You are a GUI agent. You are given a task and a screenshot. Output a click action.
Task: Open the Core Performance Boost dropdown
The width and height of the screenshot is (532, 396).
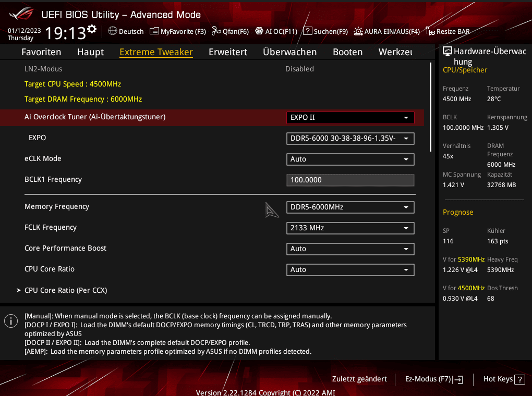coord(350,249)
